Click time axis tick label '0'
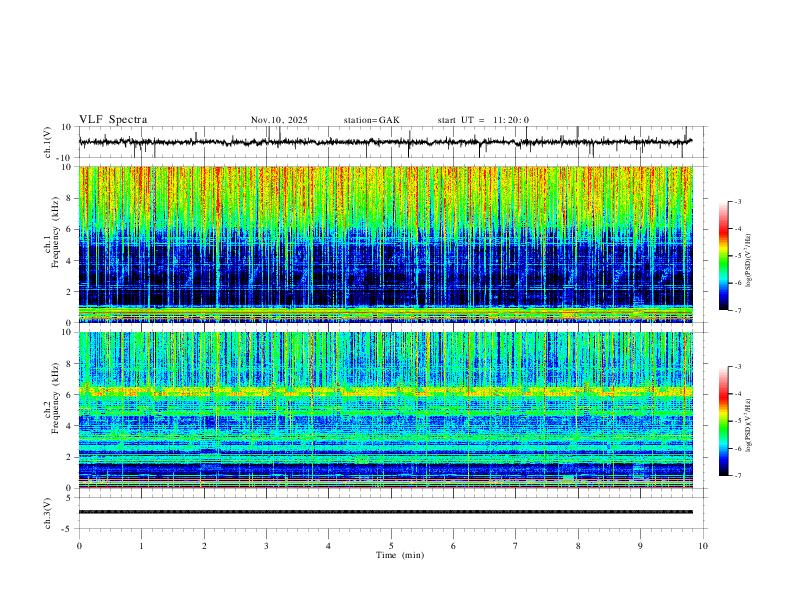Screen dimensions: 792x612 click(79, 546)
